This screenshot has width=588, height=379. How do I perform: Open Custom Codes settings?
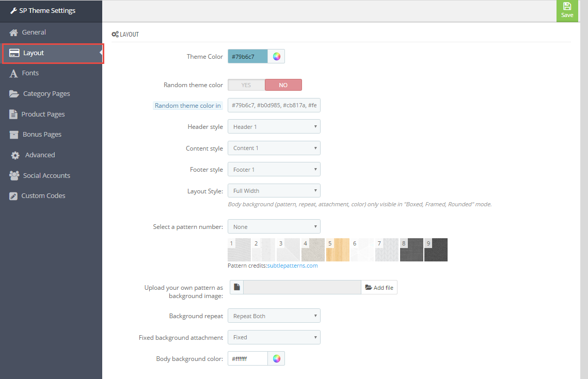(51, 196)
